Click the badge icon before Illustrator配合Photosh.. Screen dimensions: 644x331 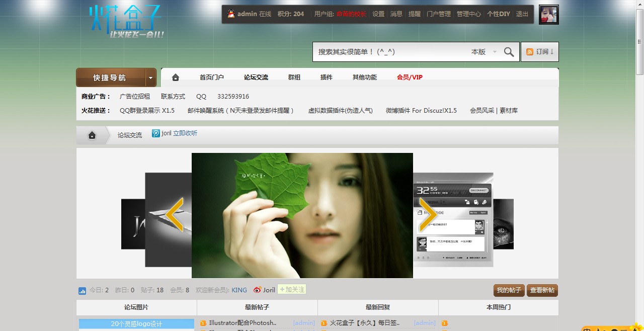tap(203, 323)
